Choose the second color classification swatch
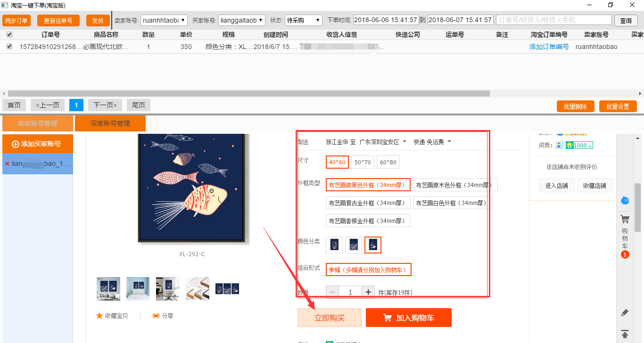 [x=354, y=245]
